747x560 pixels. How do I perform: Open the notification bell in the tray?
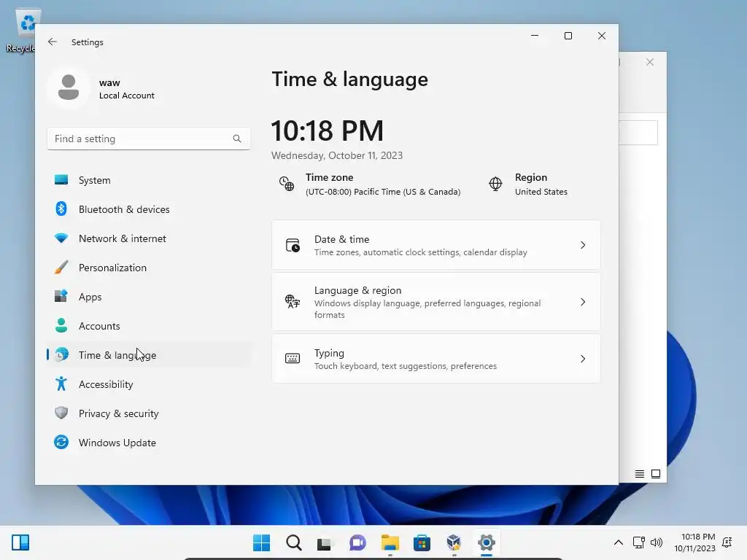727,542
